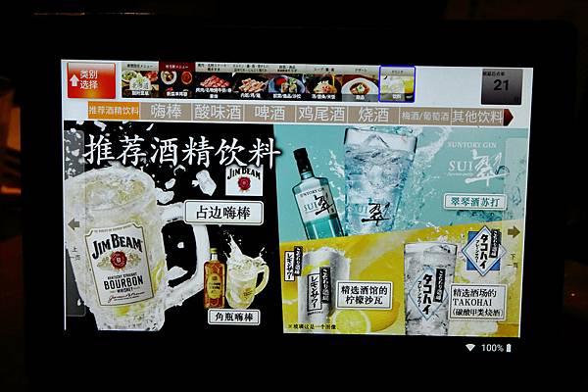Switch to the 嗨棒 tab
The width and height of the screenshot is (588, 392).
click(166, 112)
